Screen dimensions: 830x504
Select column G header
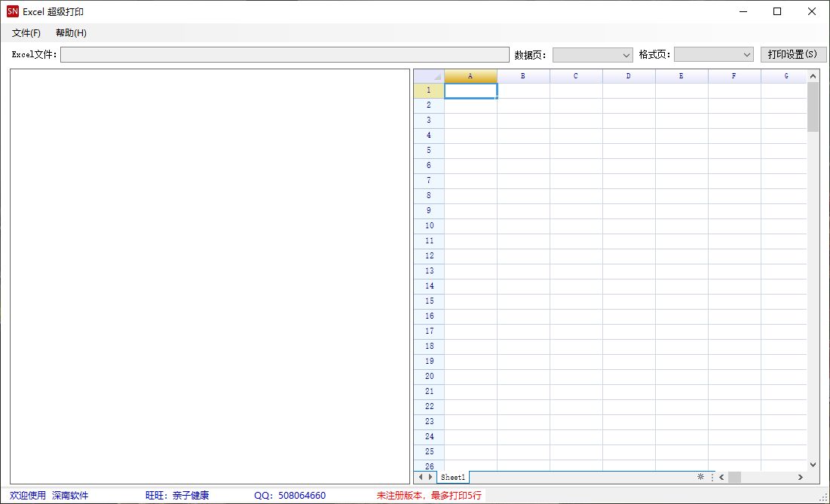coord(784,76)
